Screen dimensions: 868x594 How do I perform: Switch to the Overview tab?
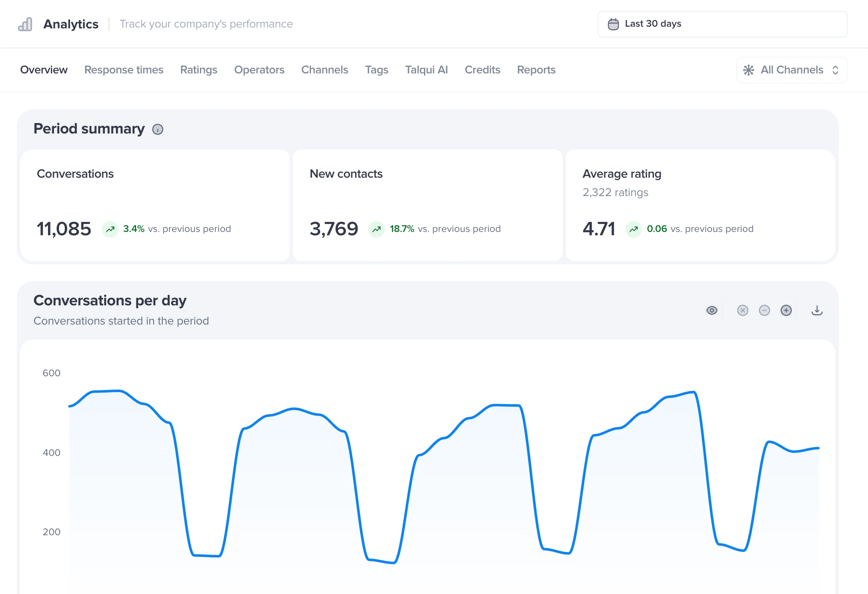44,70
